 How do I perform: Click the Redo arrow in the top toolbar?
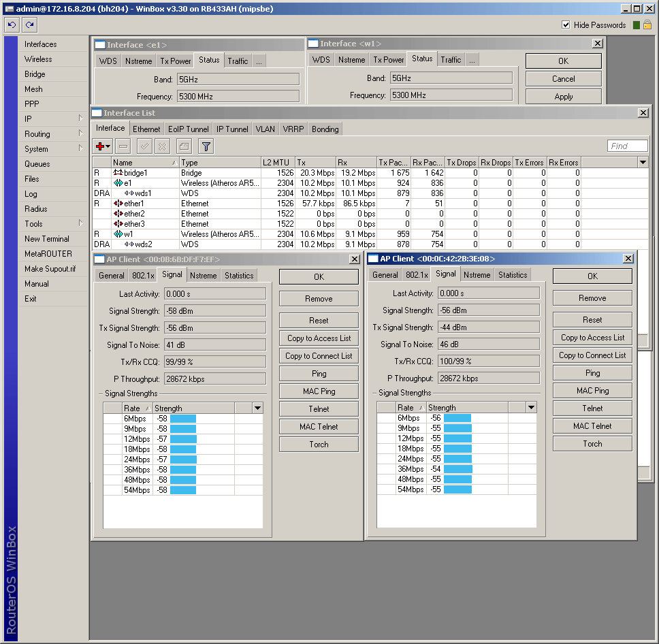pyautogui.click(x=29, y=25)
